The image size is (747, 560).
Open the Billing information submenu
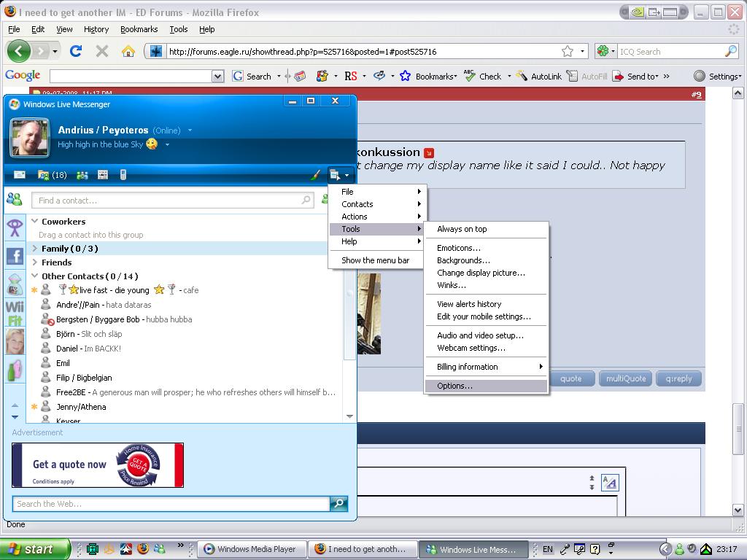(486, 367)
